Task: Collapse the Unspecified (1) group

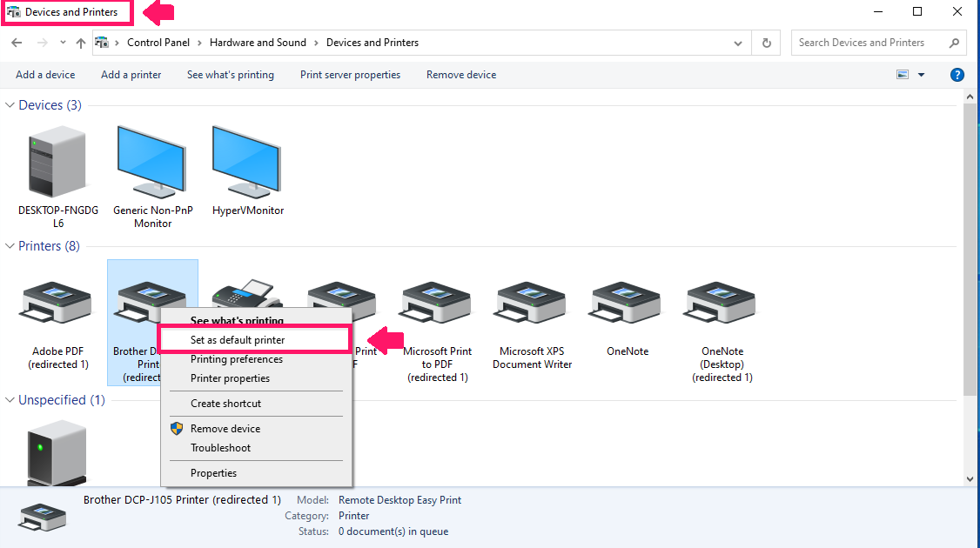Action: (10, 400)
